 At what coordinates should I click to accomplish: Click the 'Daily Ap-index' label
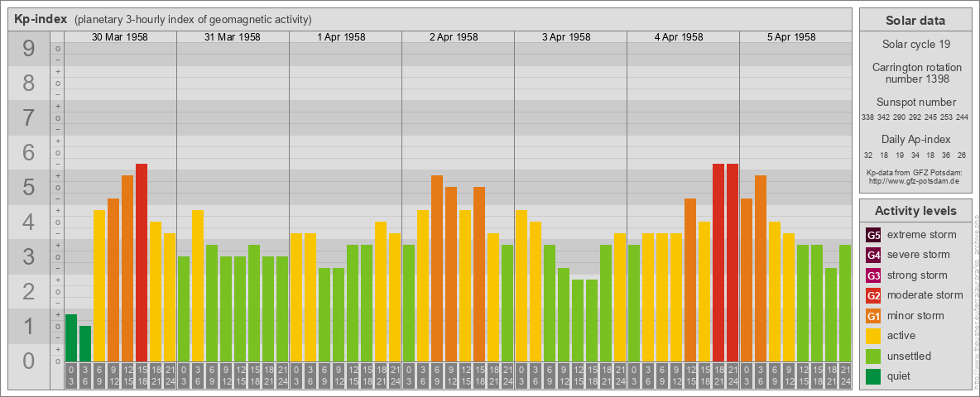tap(915, 139)
